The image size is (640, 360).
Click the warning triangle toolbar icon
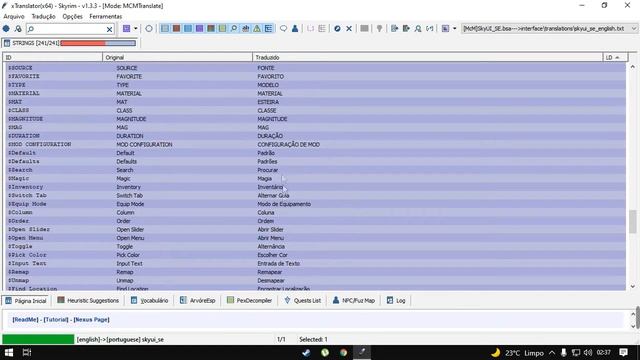pos(257,29)
